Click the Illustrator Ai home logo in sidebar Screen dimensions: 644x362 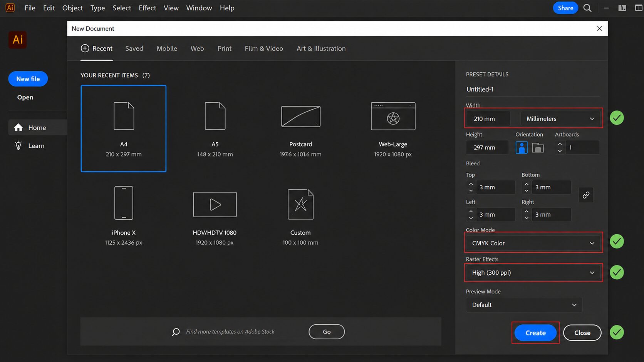point(18,40)
